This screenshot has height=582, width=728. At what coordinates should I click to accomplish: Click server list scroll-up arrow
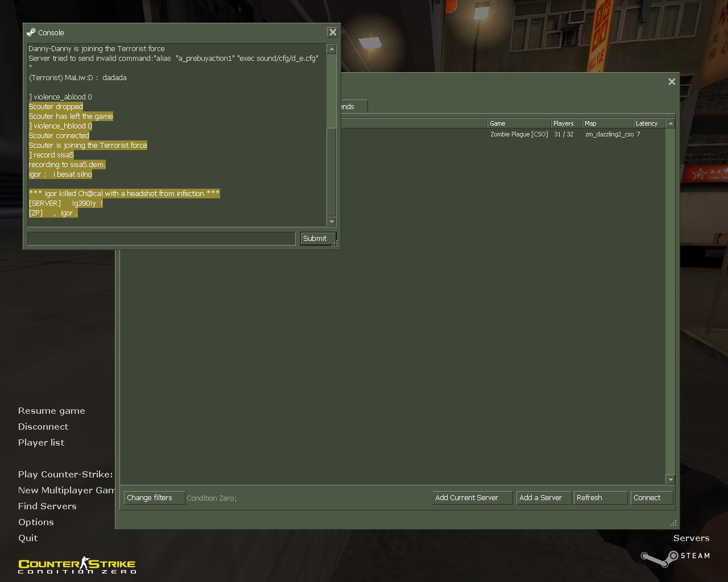click(671, 123)
